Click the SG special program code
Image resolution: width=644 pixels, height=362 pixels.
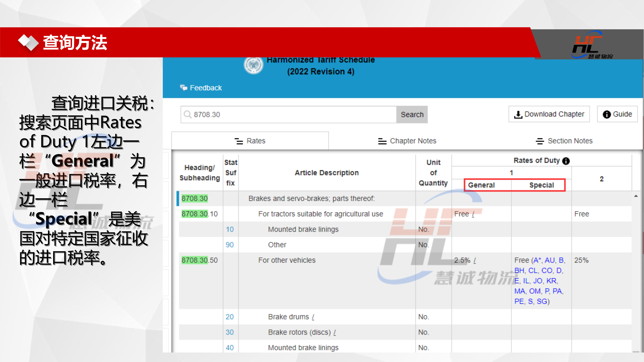tap(542, 301)
